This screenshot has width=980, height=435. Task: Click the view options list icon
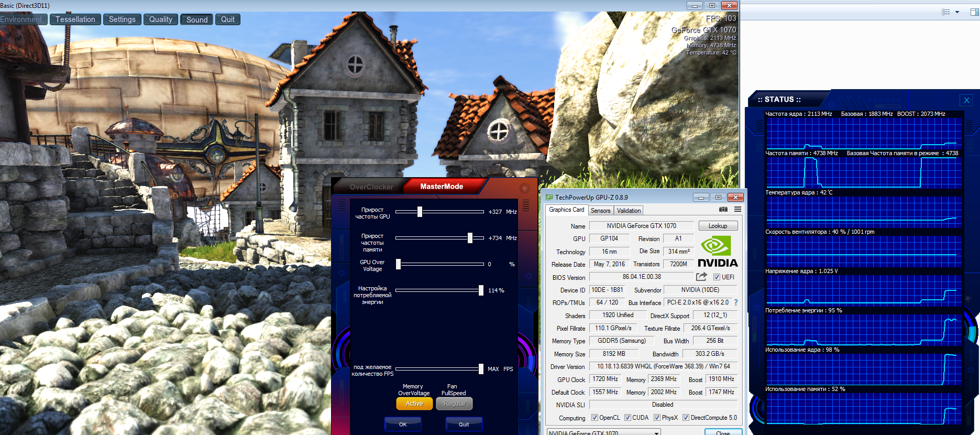click(945, 12)
